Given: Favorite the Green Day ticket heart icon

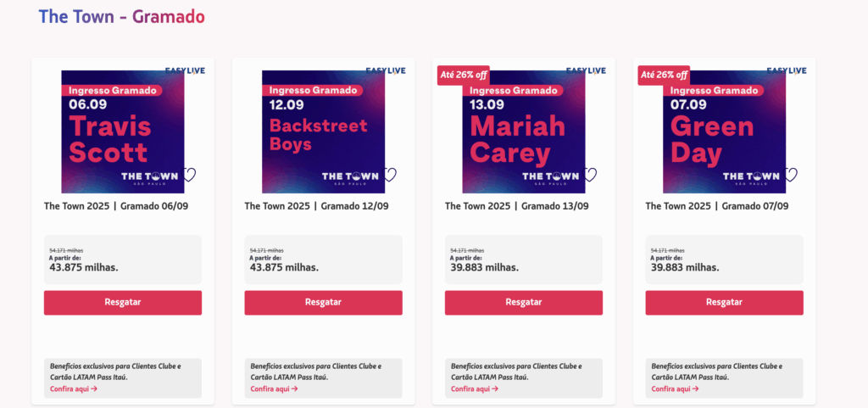Looking at the screenshot, I should point(791,176).
